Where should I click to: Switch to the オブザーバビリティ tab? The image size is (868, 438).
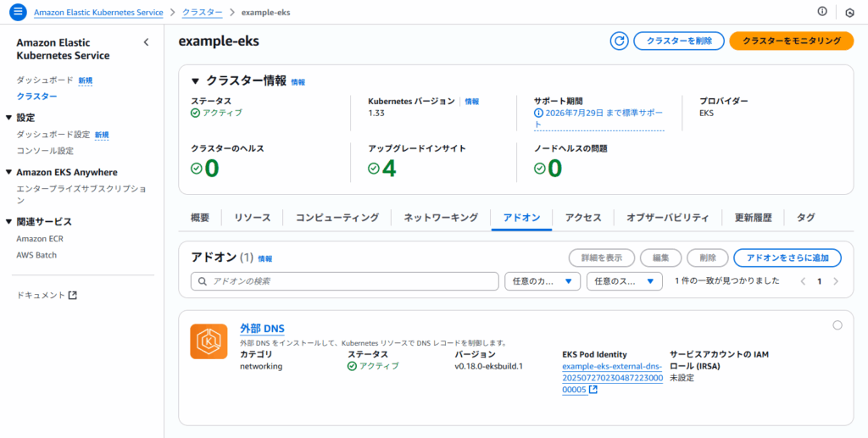(668, 218)
